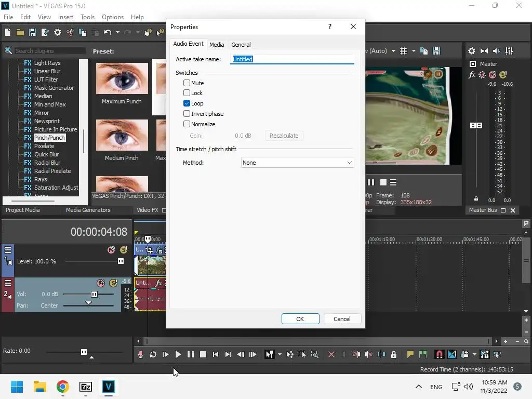This screenshot has height=399, width=532.
Task: Insert a marker with the yellow flag icon
Action: coord(410,354)
